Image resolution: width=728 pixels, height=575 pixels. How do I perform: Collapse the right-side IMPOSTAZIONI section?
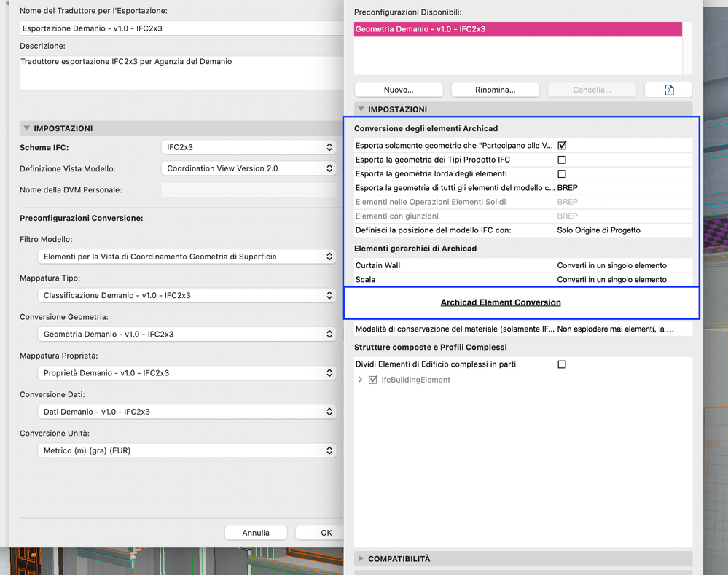pyautogui.click(x=361, y=109)
